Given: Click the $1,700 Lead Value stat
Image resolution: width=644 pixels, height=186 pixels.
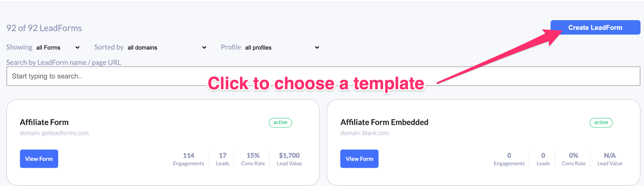Looking at the screenshot, I should point(289,159).
